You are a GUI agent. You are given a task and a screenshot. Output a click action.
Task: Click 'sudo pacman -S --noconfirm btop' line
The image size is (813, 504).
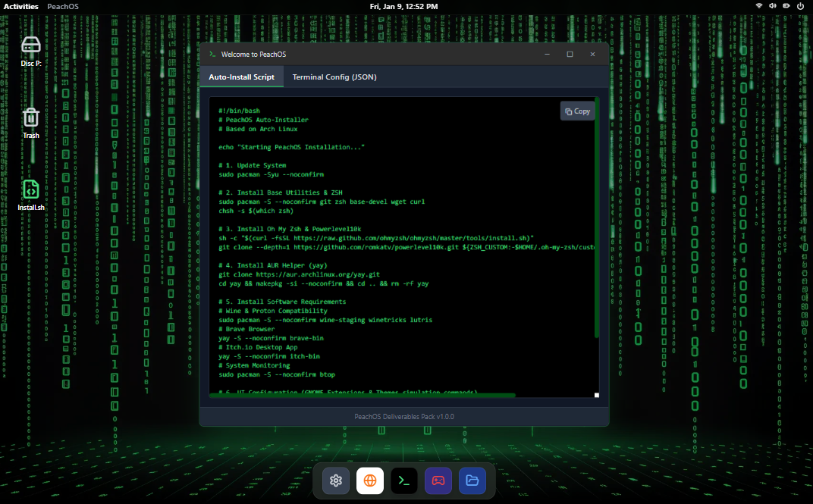(277, 374)
